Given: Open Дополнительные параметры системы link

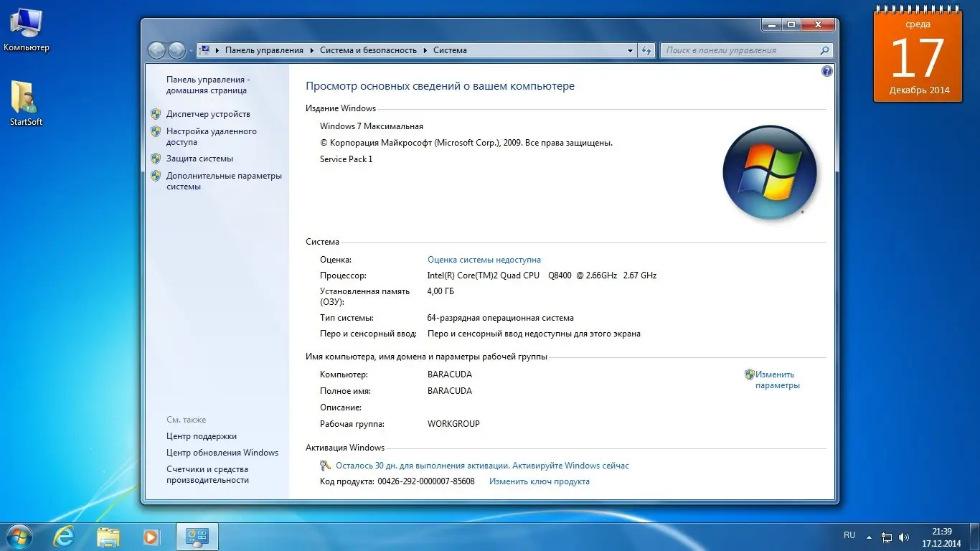Looking at the screenshot, I should tap(224, 182).
